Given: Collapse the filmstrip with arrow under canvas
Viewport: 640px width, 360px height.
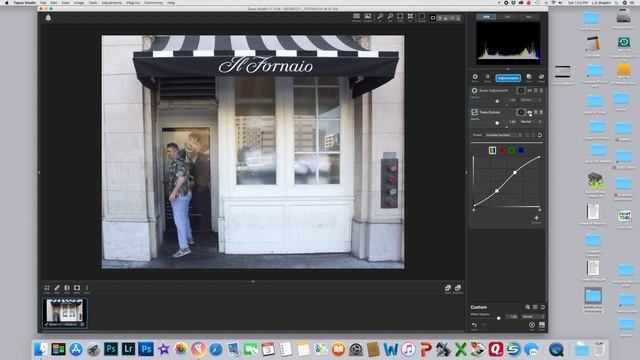Looking at the screenshot, I should pos(253,282).
